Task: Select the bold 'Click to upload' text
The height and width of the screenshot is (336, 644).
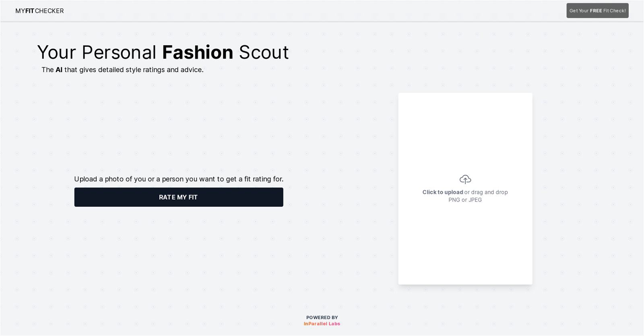Action: (x=443, y=192)
